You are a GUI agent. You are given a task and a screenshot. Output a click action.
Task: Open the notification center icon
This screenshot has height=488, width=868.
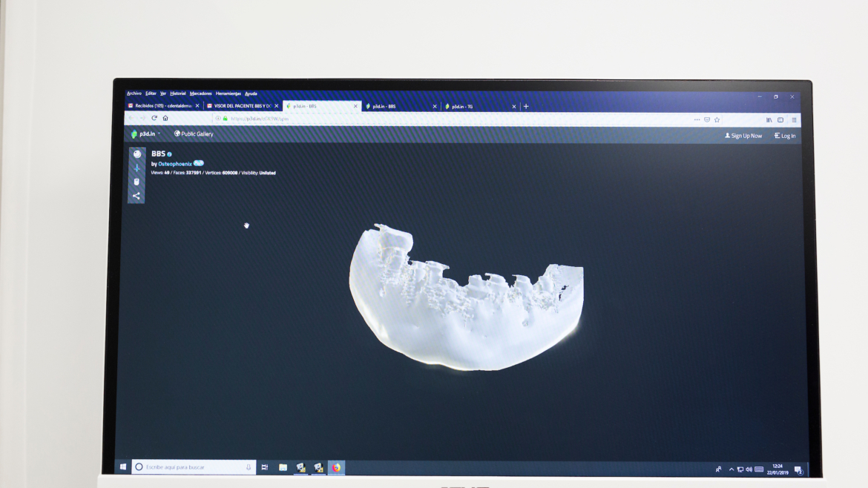pos(798,469)
